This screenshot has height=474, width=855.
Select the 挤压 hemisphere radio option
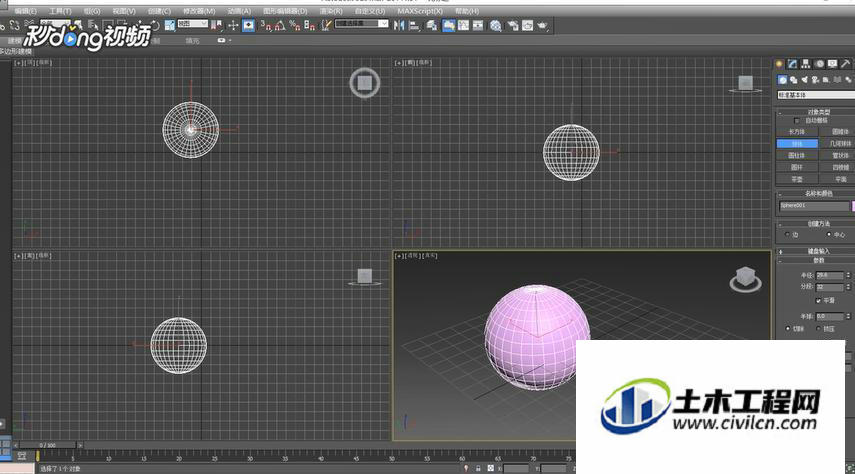point(818,328)
